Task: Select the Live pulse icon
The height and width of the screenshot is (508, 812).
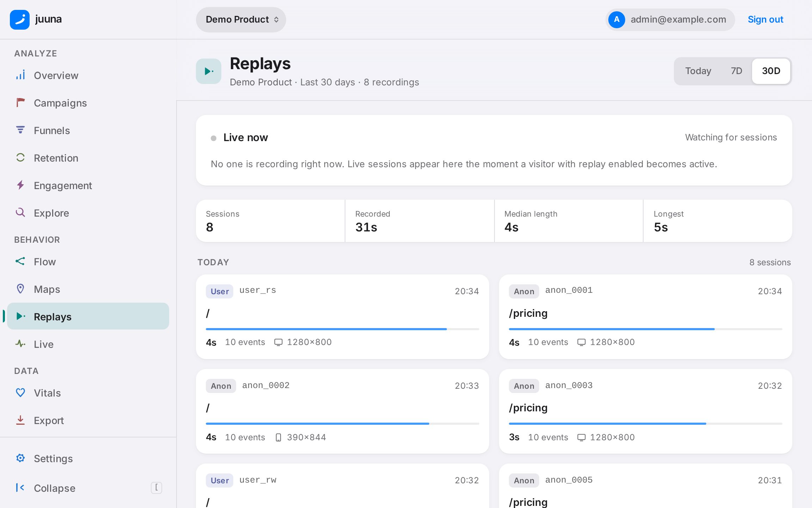Action: pos(20,344)
